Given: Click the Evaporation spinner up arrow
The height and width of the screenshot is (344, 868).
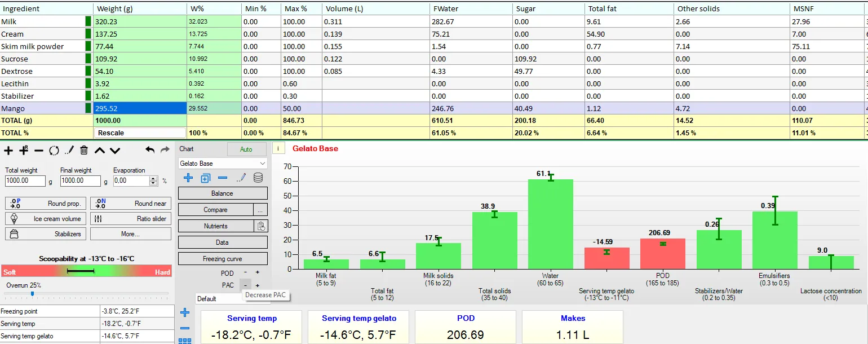Looking at the screenshot, I should tap(154, 179).
